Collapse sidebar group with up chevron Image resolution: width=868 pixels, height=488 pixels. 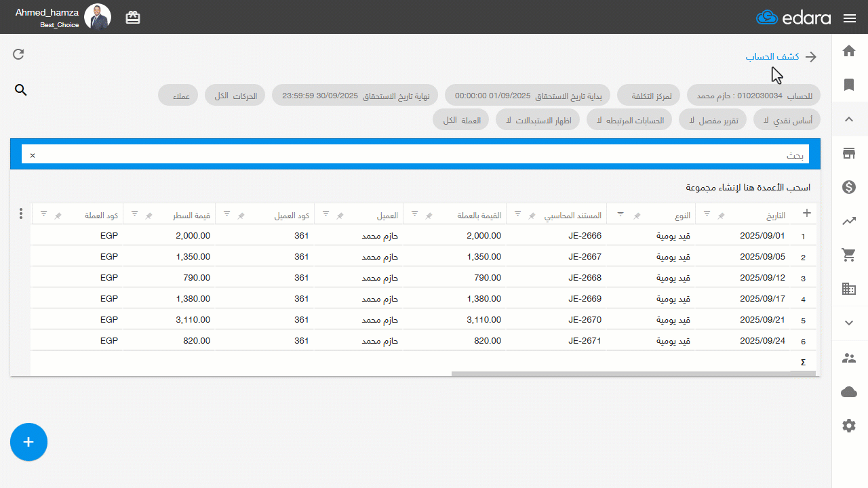tap(849, 119)
